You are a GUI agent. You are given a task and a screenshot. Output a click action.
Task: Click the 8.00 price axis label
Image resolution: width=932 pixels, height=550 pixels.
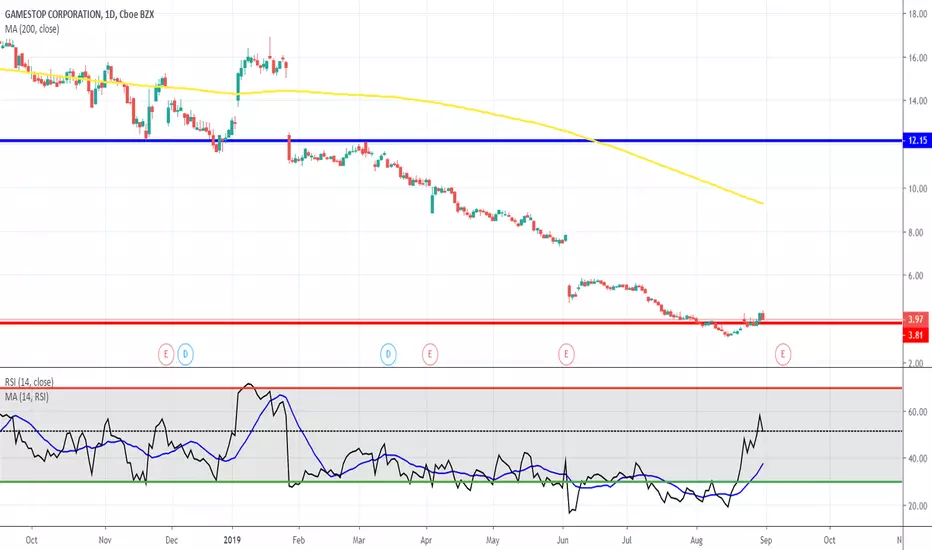click(917, 232)
